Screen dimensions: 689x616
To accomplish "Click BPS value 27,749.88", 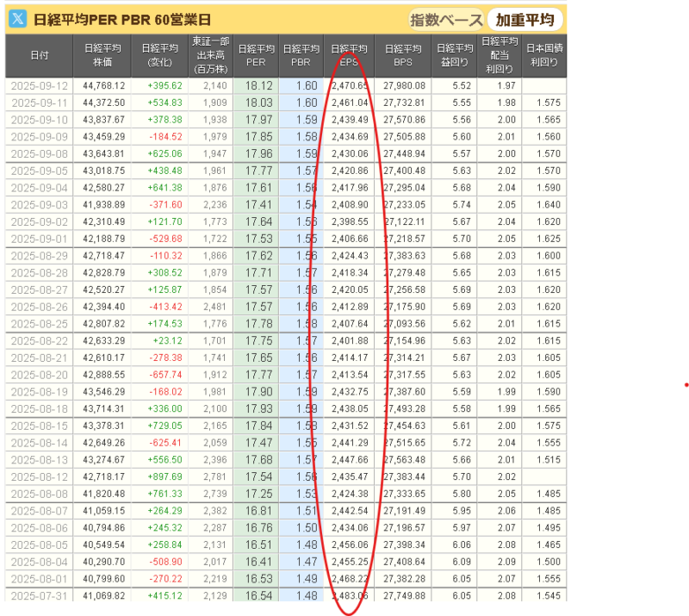I will click(404, 596).
